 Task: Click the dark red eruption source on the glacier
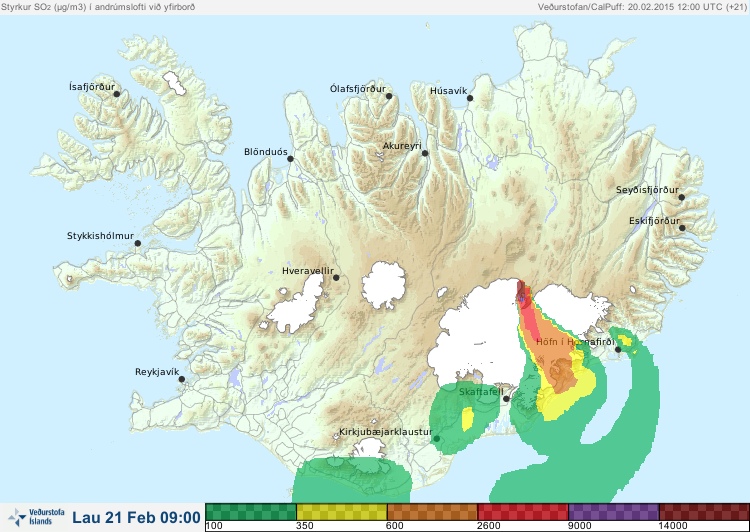point(521,292)
